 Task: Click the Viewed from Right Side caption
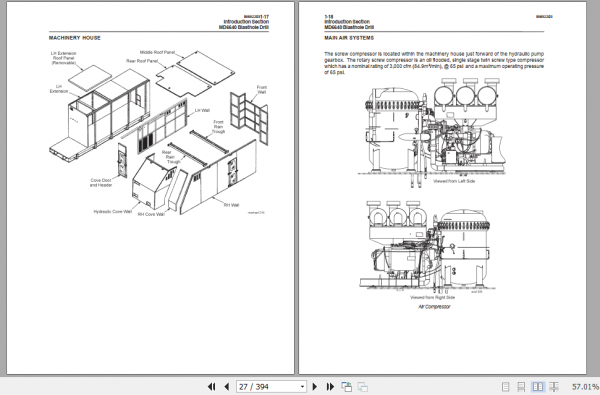432,297
